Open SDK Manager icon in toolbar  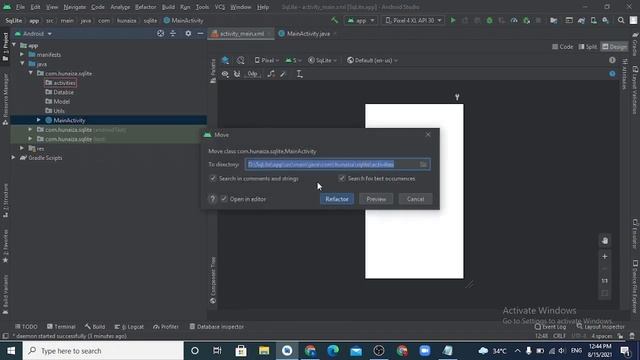pos(606,20)
